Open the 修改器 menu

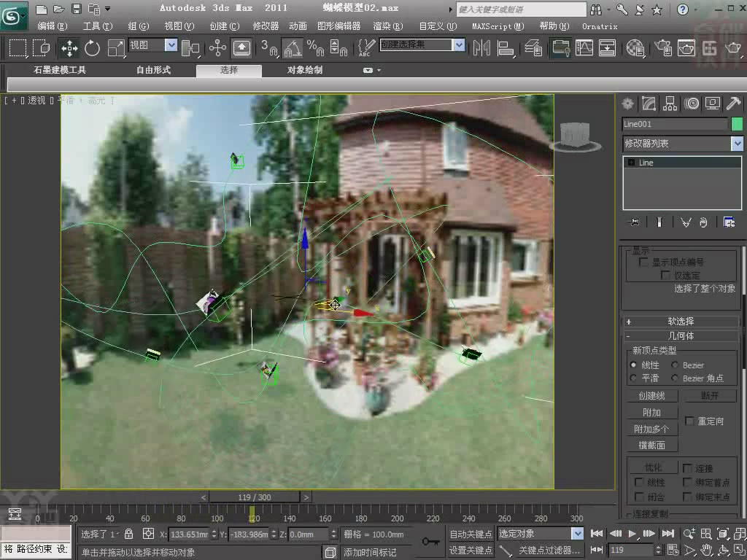[x=266, y=26]
